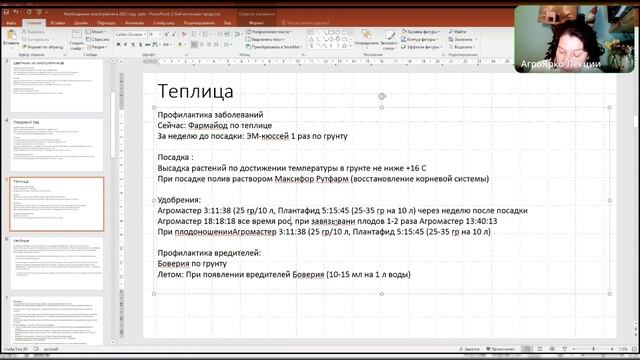The width and height of the screenshot is (640, 360).
Task: Click the Выделить (Select) button
Action: pos(463,47)
